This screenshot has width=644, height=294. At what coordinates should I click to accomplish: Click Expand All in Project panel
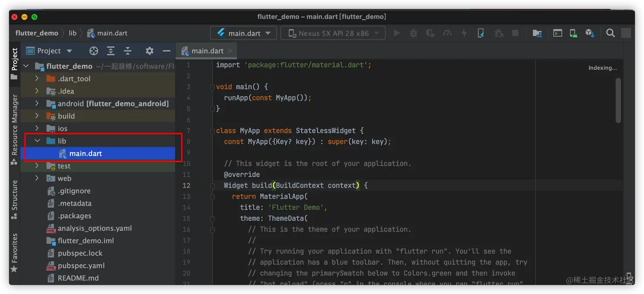pos(111,51)
